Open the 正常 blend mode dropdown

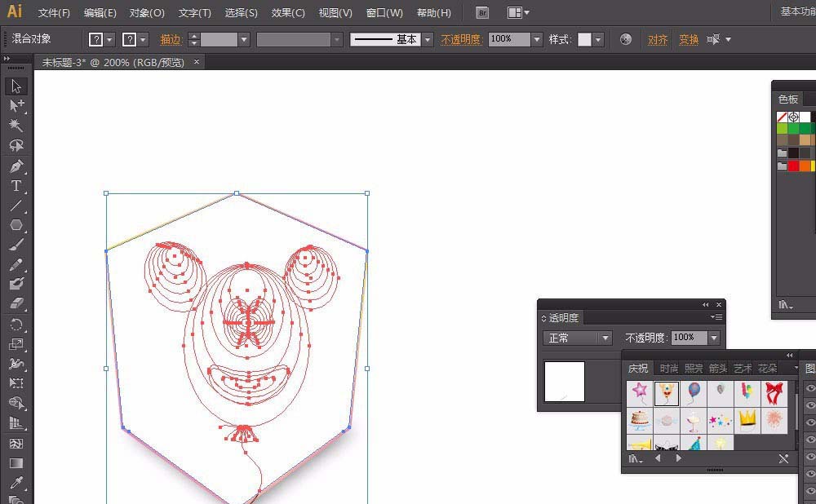pyautogui.click(x=604, y=338)
